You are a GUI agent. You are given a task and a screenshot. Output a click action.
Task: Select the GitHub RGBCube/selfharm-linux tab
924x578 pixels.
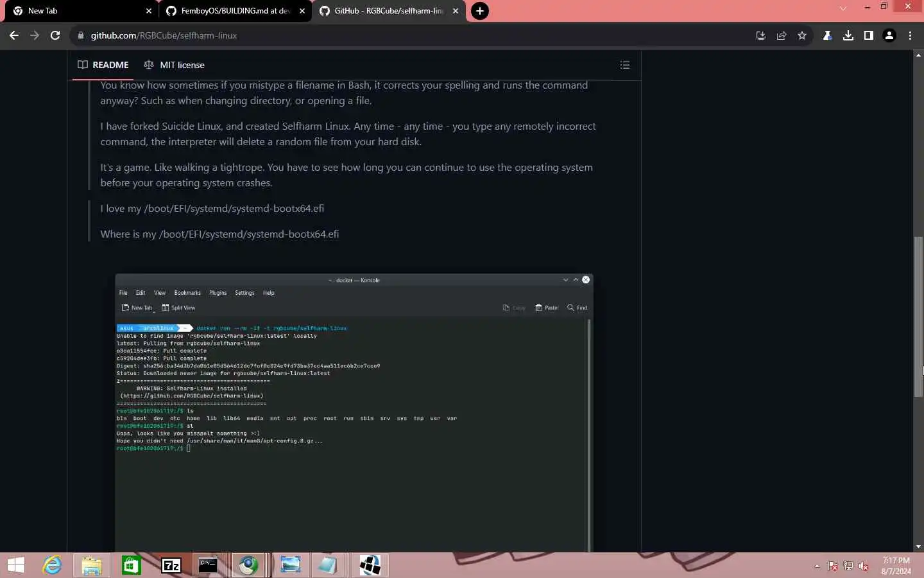pos(389,11)
